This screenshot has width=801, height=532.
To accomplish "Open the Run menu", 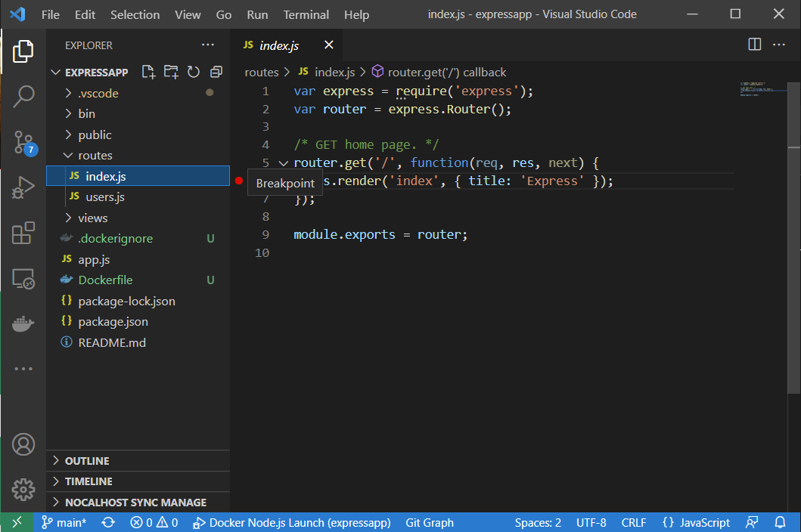I will [x=257, y=15].
